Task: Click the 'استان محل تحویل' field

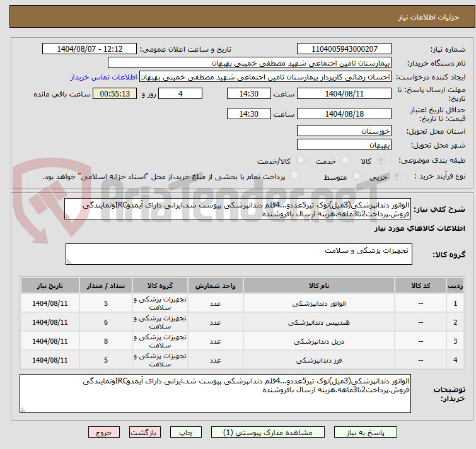Action: click(x=344, y=131)
